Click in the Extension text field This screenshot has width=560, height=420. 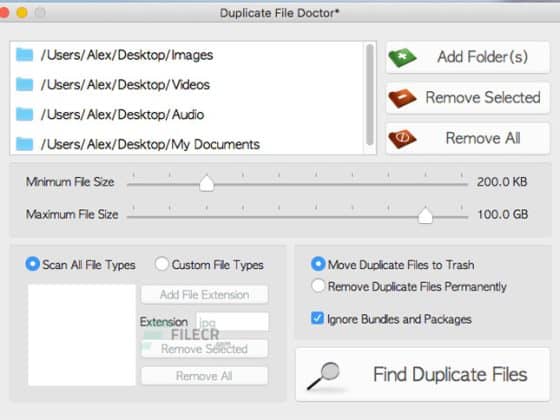232,322
